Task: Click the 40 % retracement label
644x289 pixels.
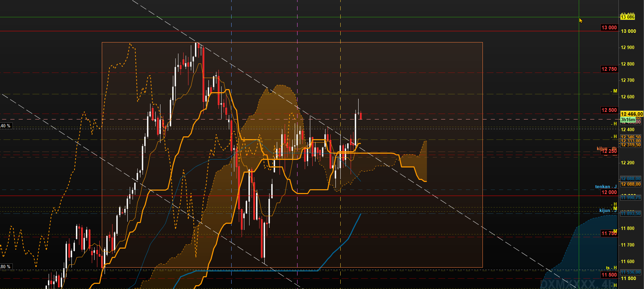Action: [6, 126]
